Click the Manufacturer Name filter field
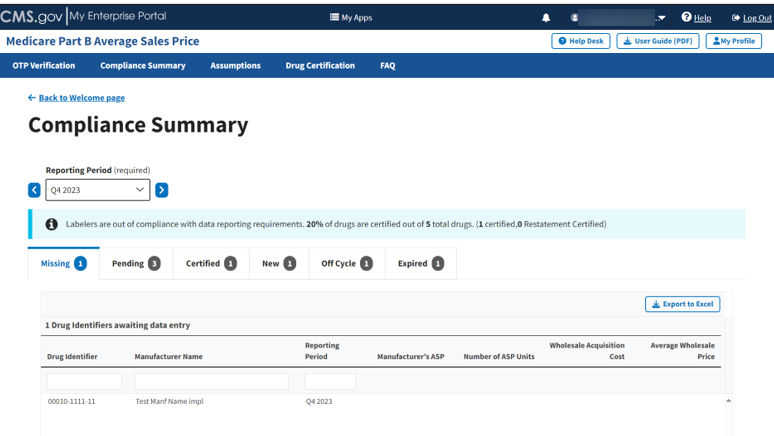 coord(211,381)
